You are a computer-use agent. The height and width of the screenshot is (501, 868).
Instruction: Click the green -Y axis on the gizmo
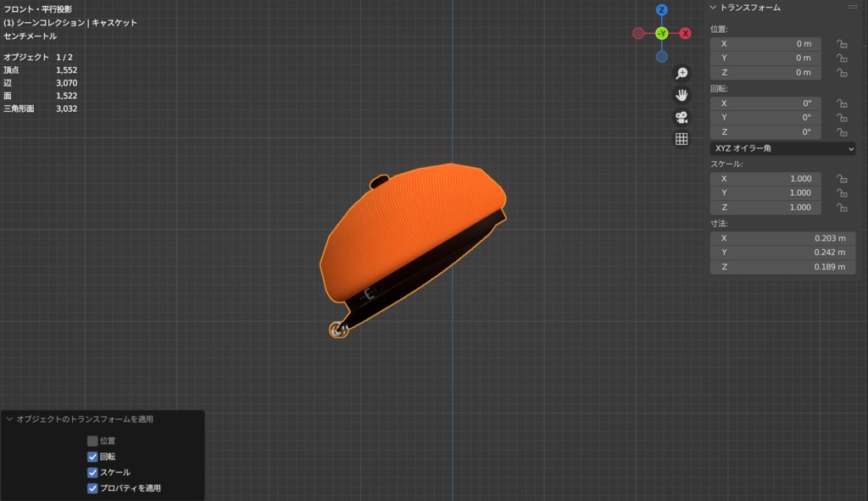pos(661,33)
